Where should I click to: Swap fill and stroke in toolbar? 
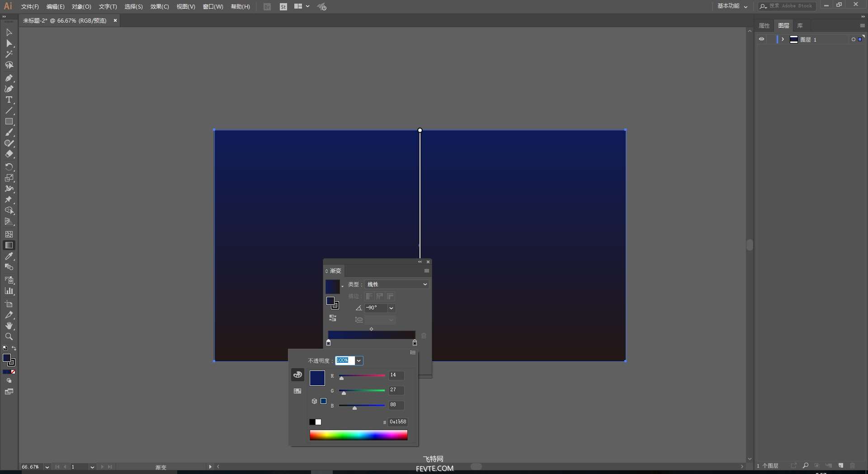pos(14,348)
